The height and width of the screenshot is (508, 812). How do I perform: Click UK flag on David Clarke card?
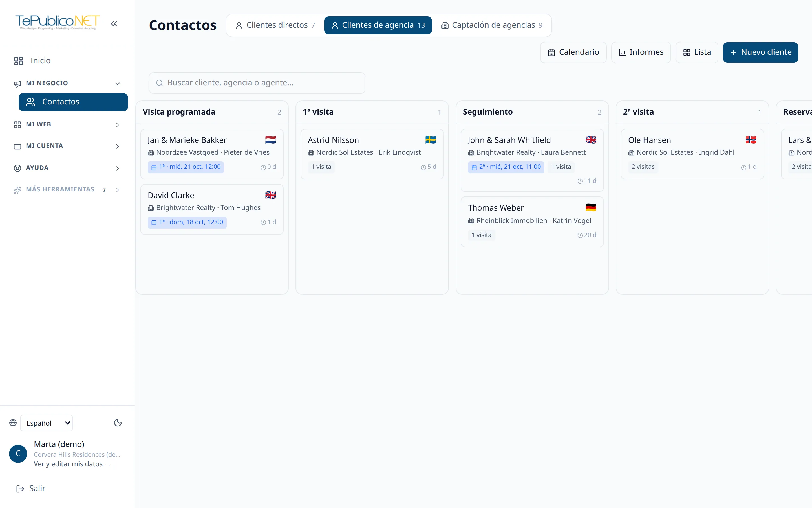(270, 195)
